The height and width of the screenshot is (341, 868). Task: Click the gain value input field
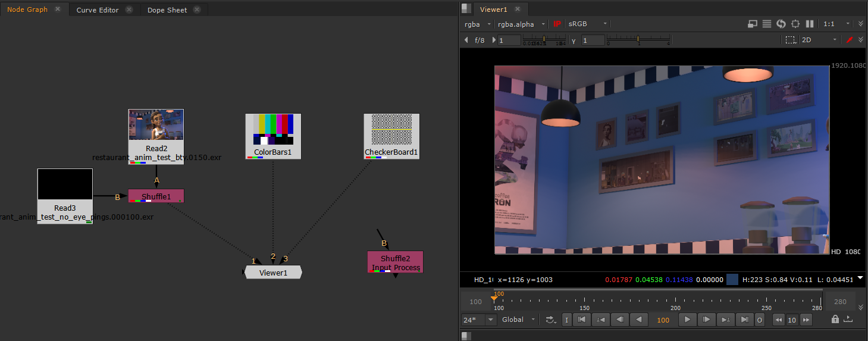[509, 40]
